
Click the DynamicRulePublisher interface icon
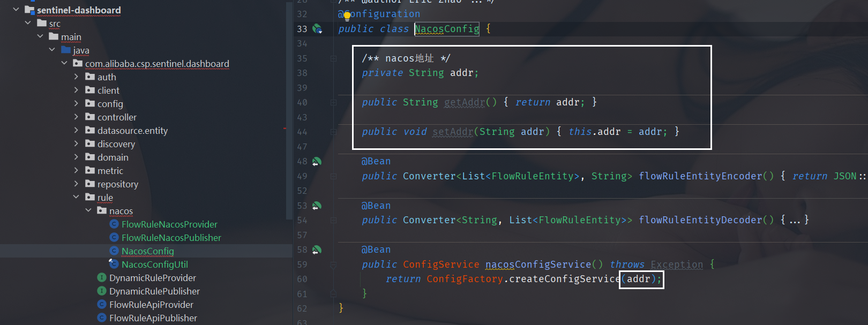[x=102, y=291]
